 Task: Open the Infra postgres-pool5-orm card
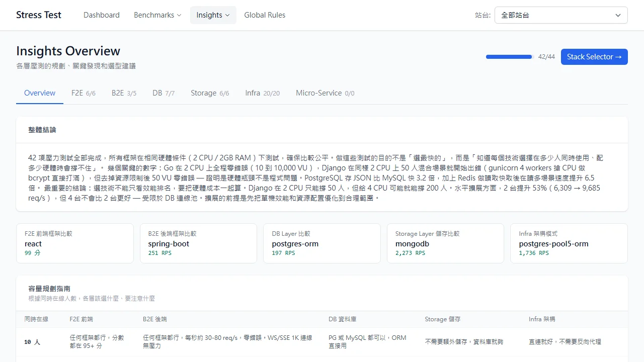click(569, 243)
